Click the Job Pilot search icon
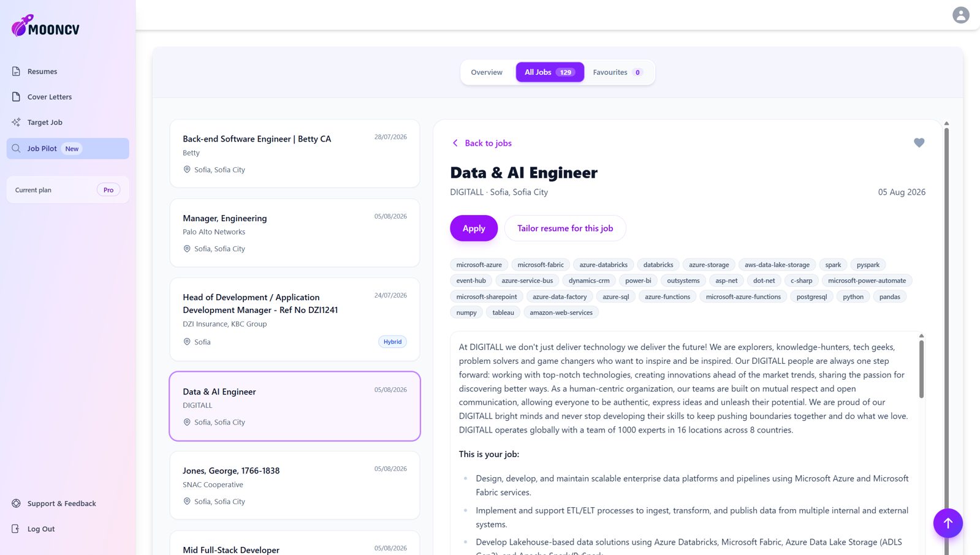Image resolution: width=980 pixels, height=555 pixels. click(16, 148)
